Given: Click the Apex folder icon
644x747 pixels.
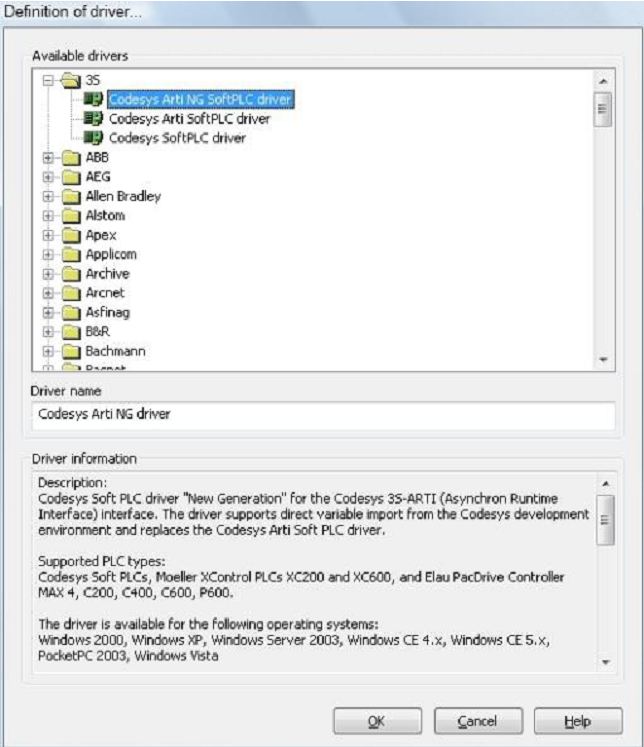Looking at the screenshot, I should (x=71, y=235).
